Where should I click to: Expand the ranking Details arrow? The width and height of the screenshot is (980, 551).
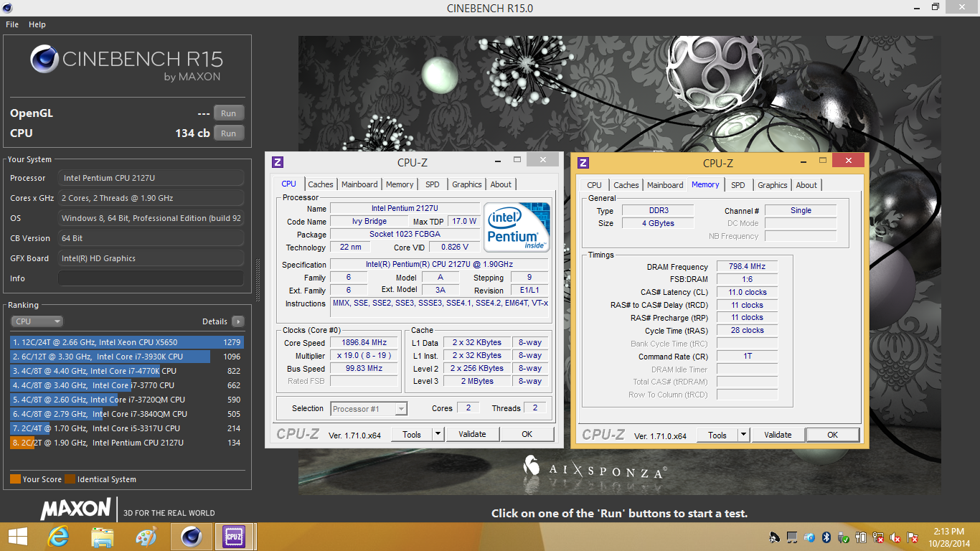[237, 321]
